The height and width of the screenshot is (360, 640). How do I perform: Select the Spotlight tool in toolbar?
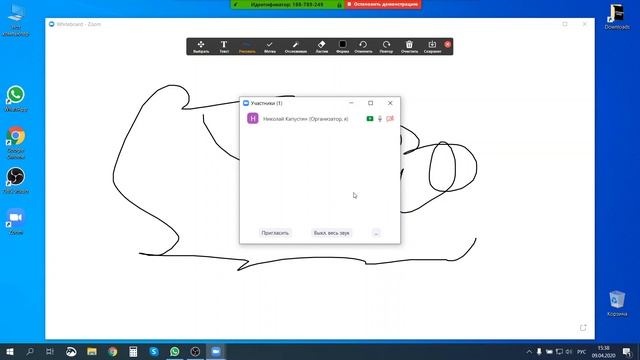(x=296, y=47)
